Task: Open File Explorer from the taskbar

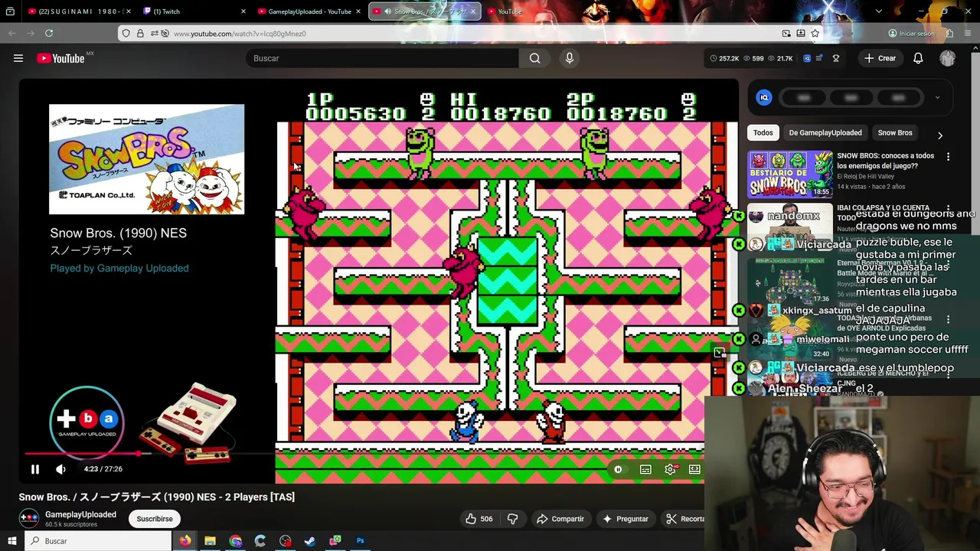Action: (x=210, y=541)
